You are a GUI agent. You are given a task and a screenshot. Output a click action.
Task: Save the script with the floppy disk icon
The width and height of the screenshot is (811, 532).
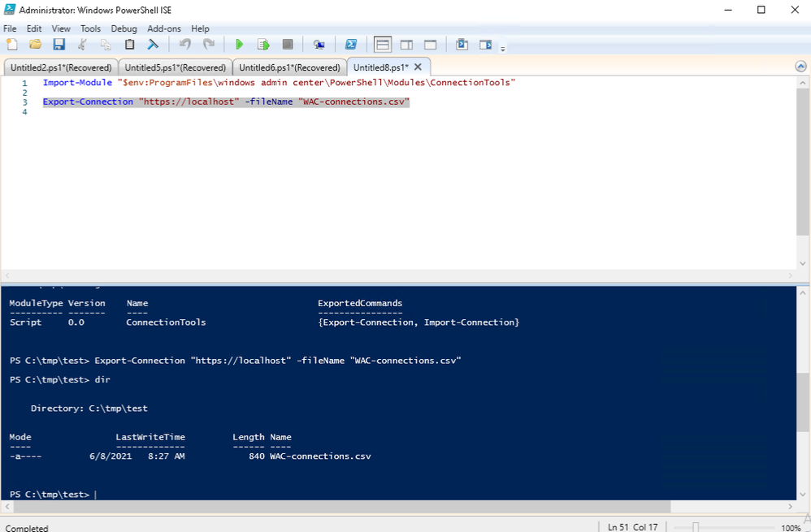tap(59, 45)
